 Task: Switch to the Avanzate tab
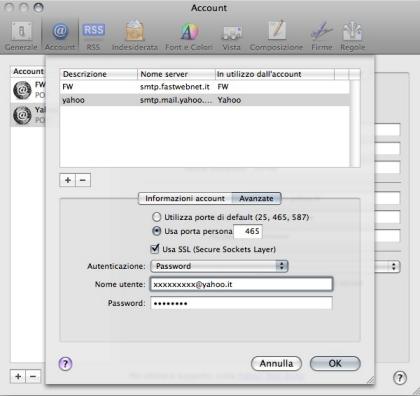(x=256, y=198)
